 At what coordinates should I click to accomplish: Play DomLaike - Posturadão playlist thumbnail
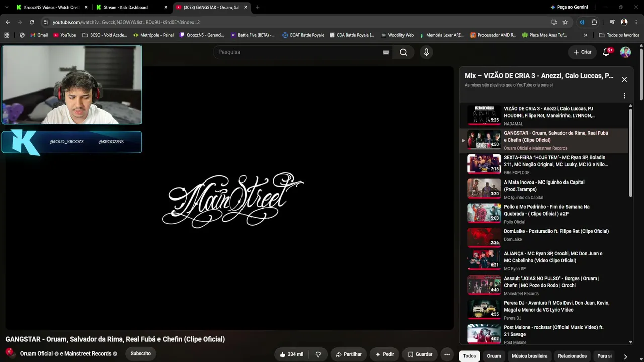click(484, 238)
